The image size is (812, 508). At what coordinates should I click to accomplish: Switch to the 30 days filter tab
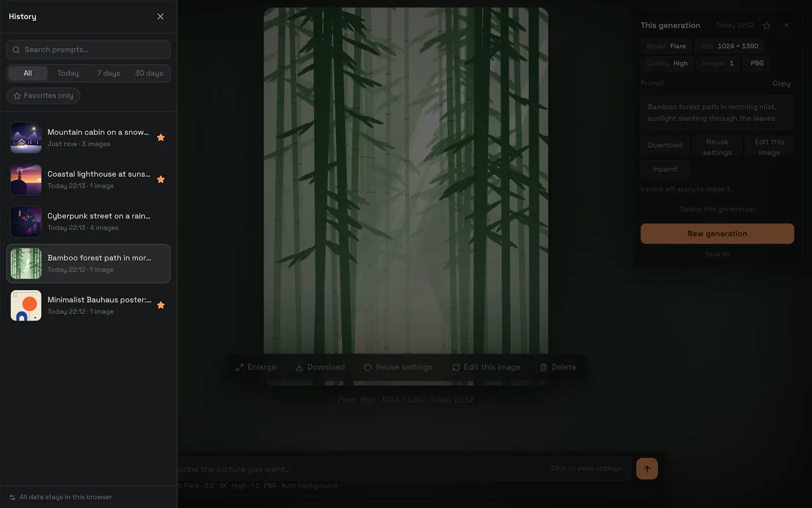149,73
